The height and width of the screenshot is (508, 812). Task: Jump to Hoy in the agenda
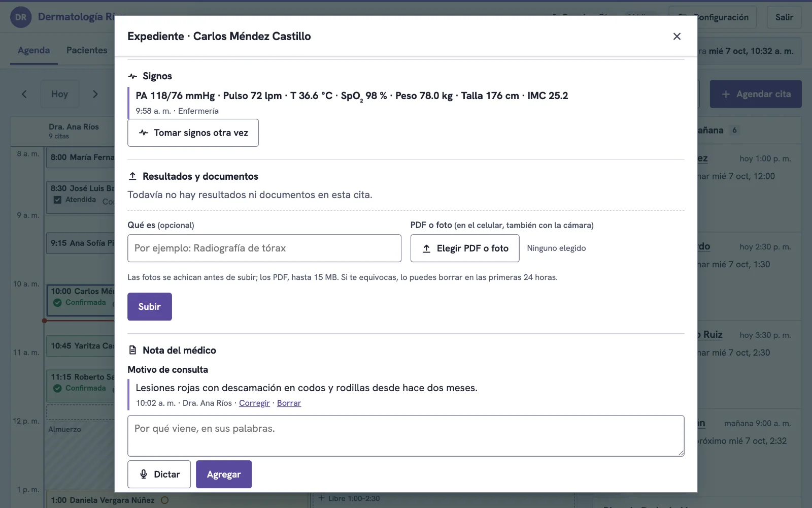point(60,94)
